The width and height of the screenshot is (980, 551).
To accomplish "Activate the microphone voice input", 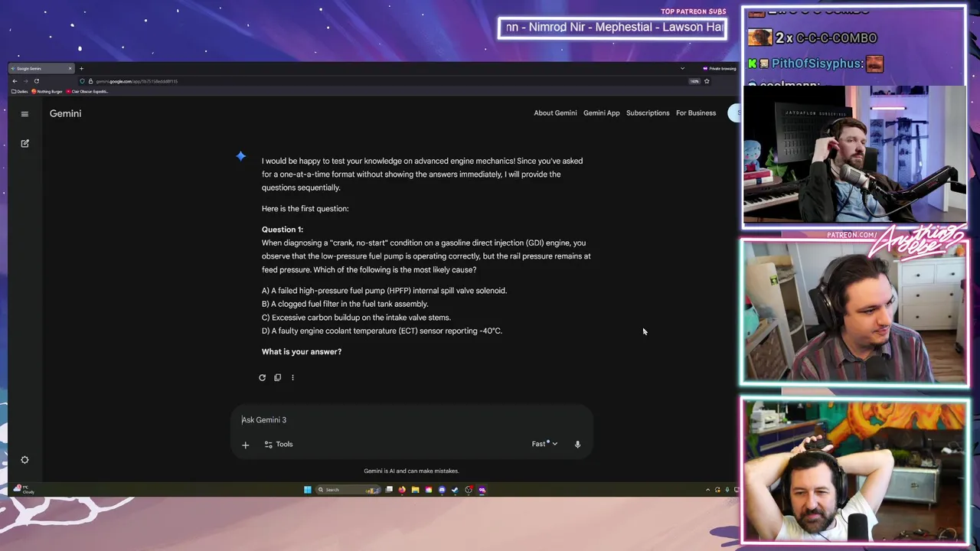I will tap(577, 444).
